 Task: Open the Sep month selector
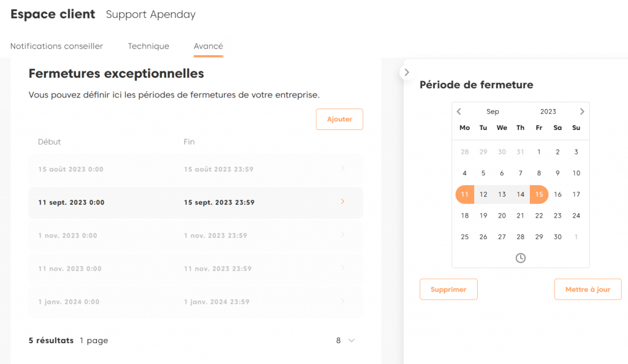492,112
